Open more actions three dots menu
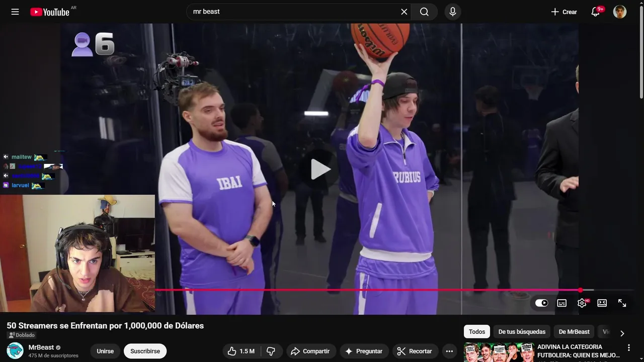The width and height of the screenshot is (644, 362). tap(450, 351)
